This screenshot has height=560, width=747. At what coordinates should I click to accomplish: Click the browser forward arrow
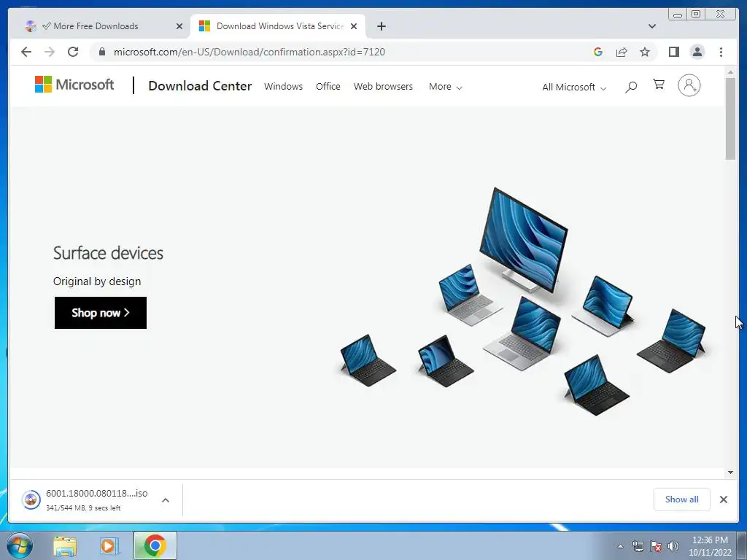[x=50, y=52]
